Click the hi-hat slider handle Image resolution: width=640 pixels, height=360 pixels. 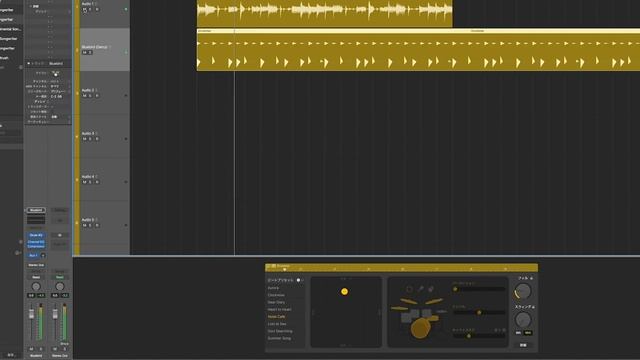click(x=479, y=313)
